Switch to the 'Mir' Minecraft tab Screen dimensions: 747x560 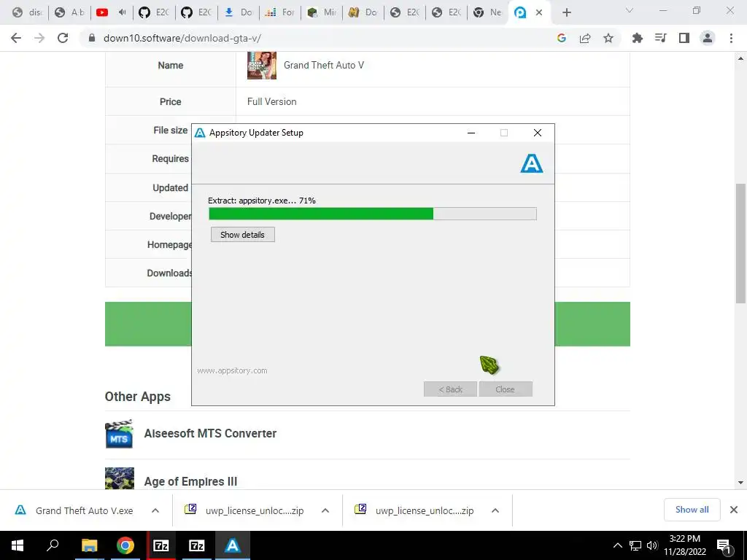point(322,12)
